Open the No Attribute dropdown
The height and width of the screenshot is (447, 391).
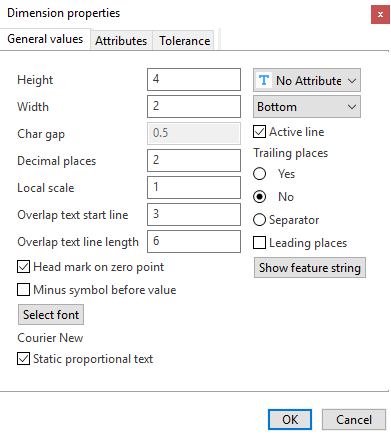[x=307, y=80]
